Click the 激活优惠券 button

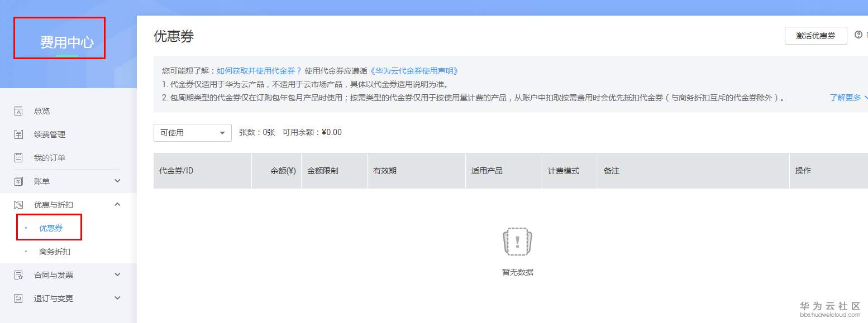coord(815,36)
